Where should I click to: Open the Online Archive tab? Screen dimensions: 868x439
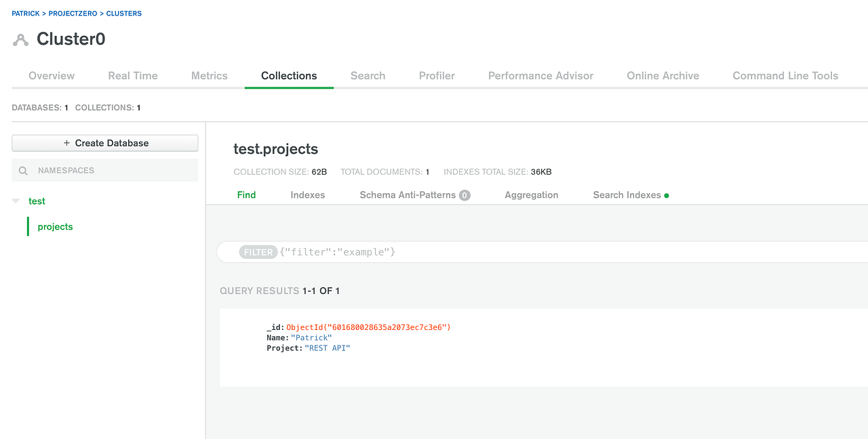pos(663,75)
